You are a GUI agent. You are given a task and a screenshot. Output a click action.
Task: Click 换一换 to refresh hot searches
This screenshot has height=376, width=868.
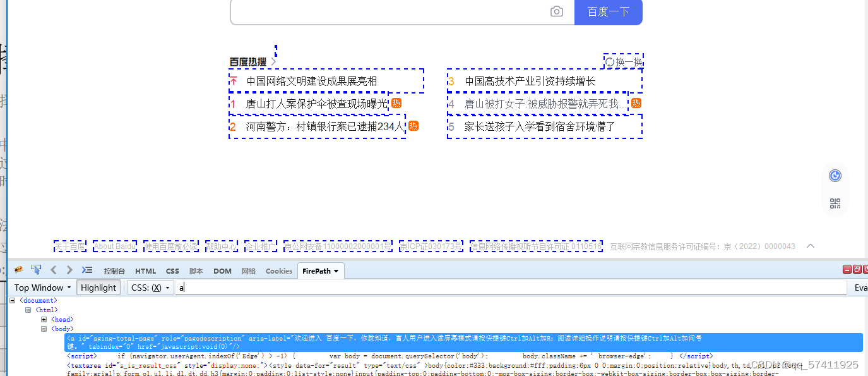[624, 61]
